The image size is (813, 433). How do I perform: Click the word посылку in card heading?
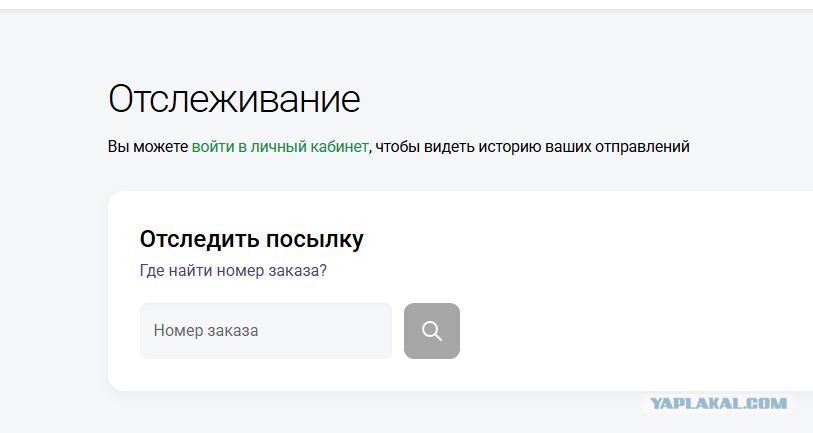point(315,240)
